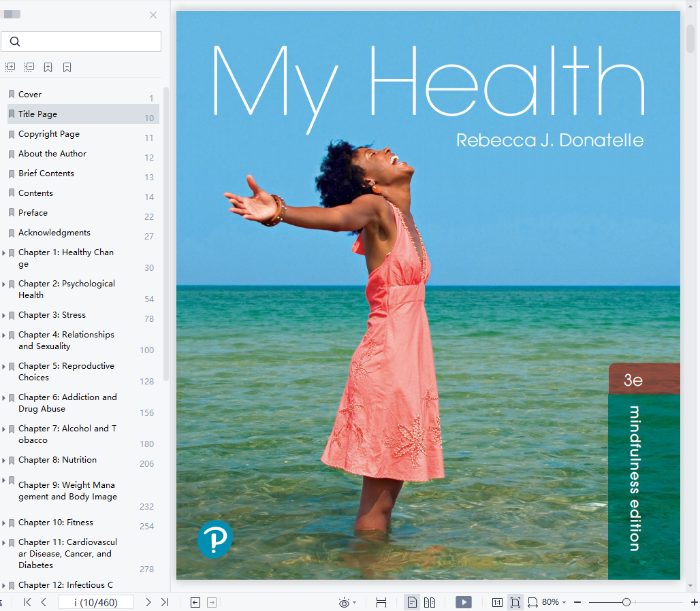Go to previous page
Image resolution: width=700 pixels, height=611 pixels.
pos(44,603)
